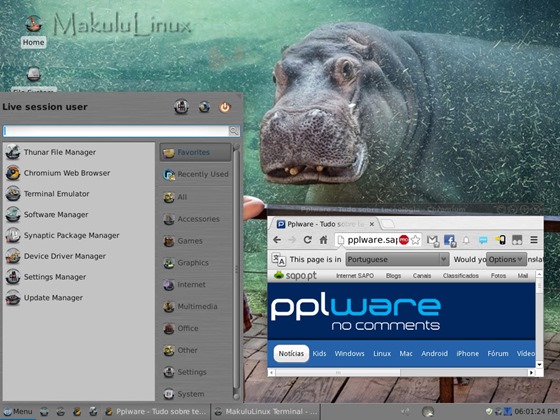The width and height of the screenshot is (560, 420).
Task: Click the Facebook extension icon in toolbar
Action: coord(450,240)
